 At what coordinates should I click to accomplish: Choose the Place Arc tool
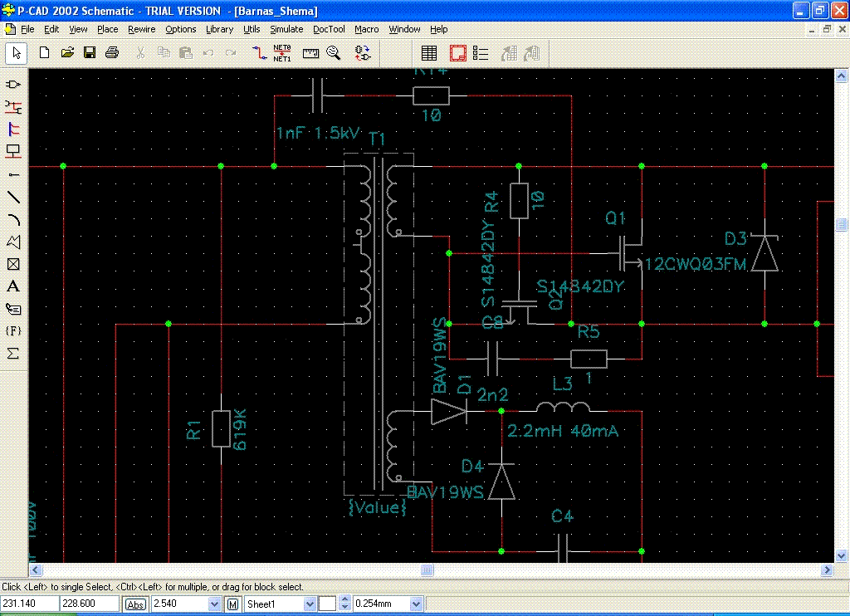pos(13,219)
